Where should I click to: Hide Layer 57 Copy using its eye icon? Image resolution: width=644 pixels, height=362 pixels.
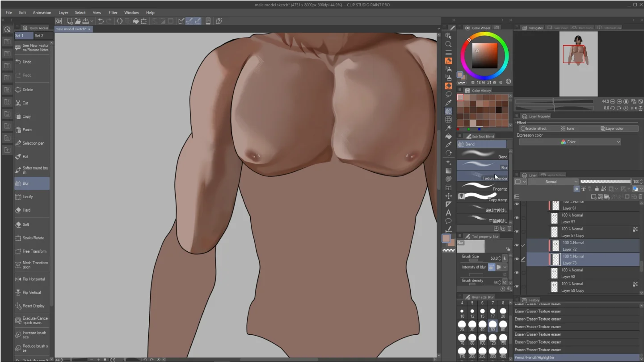(517, 232)
